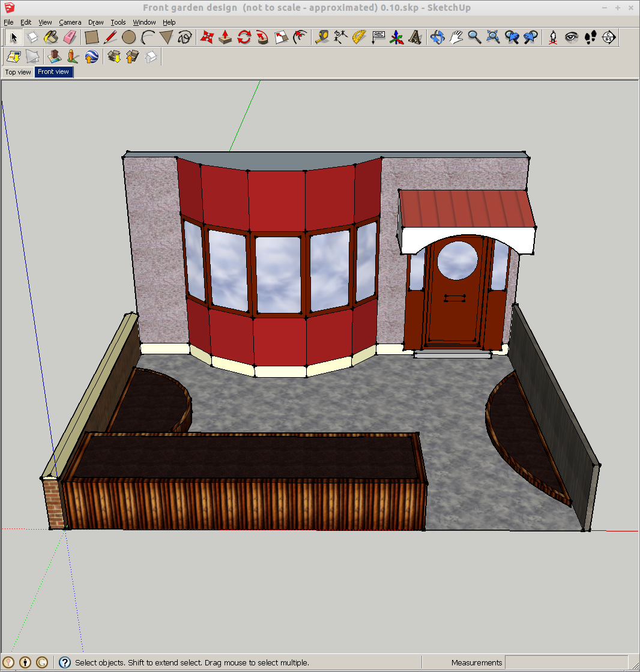Image resolution: width=640 pixels, height=672 pixels.
Task: Click the Add Location icon
Action: tap(14, 56)
